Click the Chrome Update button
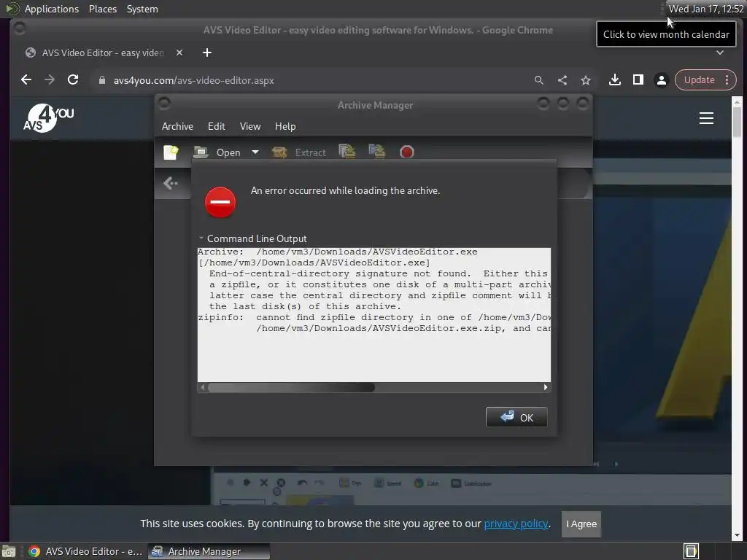Viewport: 747px width, 560px height. click(x=699, y=80)
